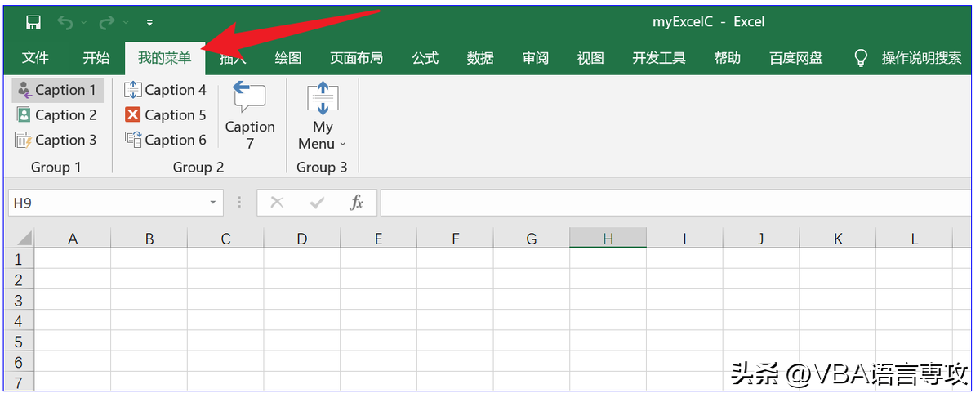
Task: Select column L header
Action: point(914,239)
